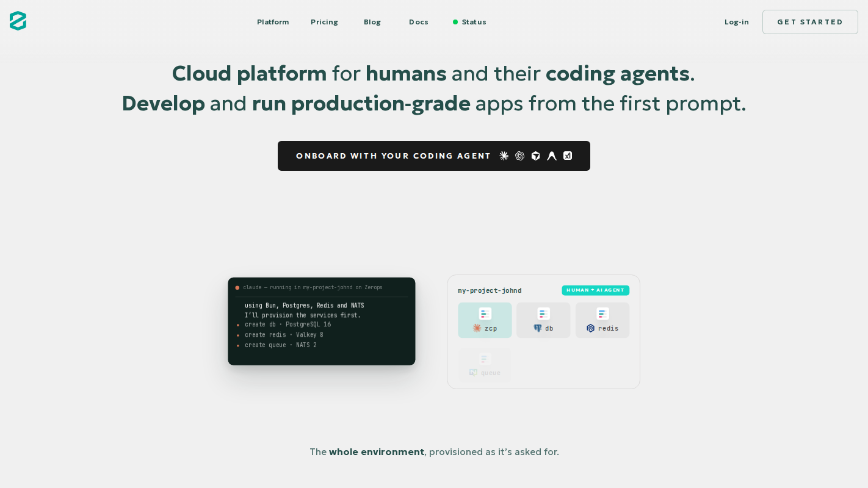Click the 'run production-grade' headline text

[x=361, y=103]
